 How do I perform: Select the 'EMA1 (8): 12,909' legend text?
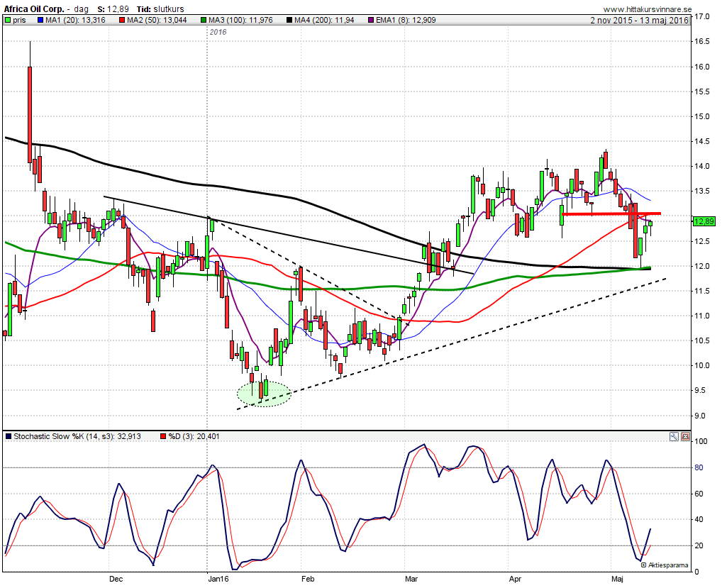406,21
